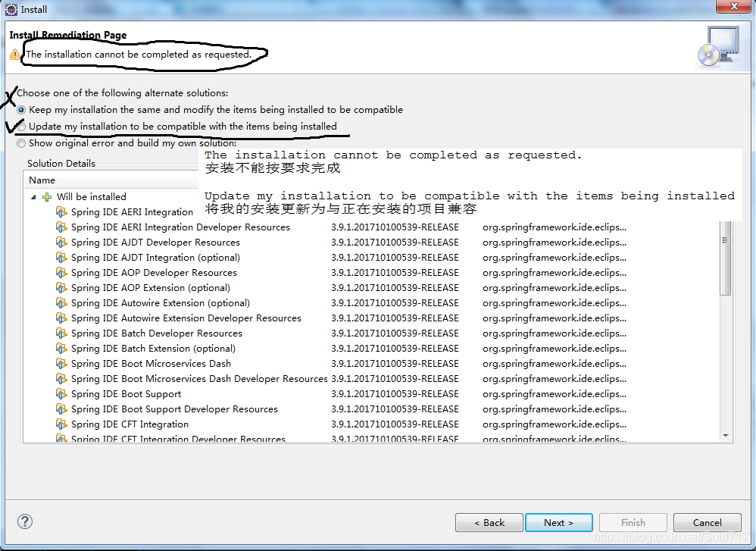Viewport: 756px width, 551px height.
Task: Select Update my installation to be compatible option
Action: pyautogui.click(x=21, y=127)
